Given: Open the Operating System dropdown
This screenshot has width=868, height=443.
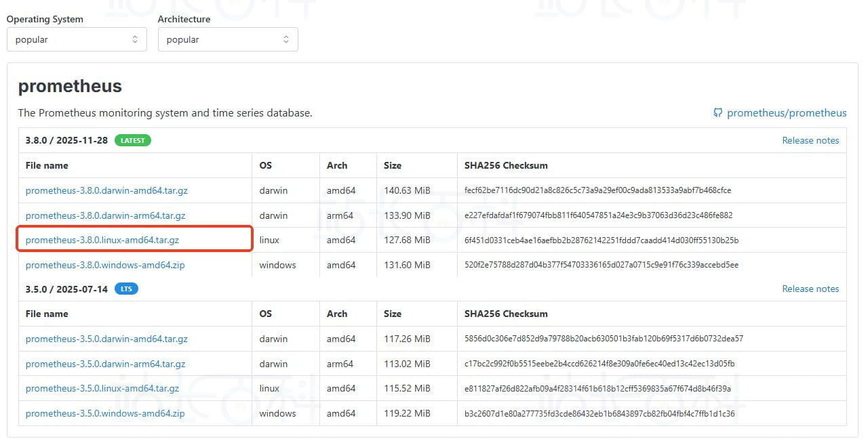Looking at the screenshot, I should (77, 39).
